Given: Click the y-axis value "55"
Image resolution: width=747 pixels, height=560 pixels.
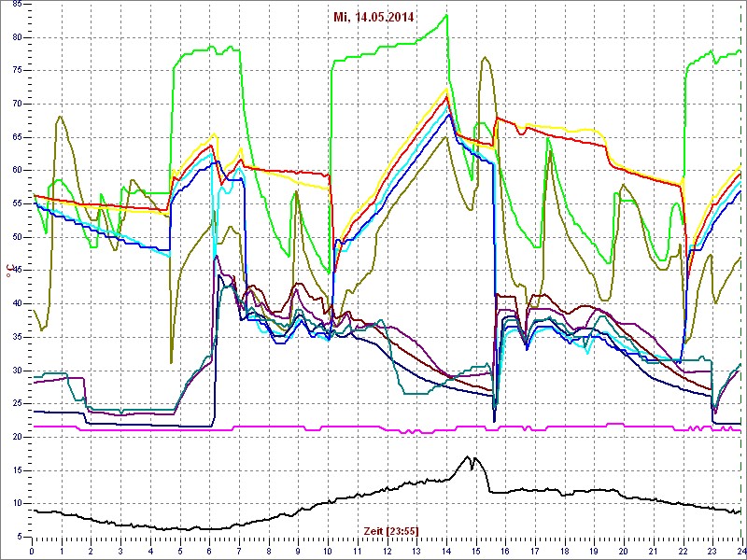Looking at the screenshot, I should pyautogui.click(x=18, y=203).
